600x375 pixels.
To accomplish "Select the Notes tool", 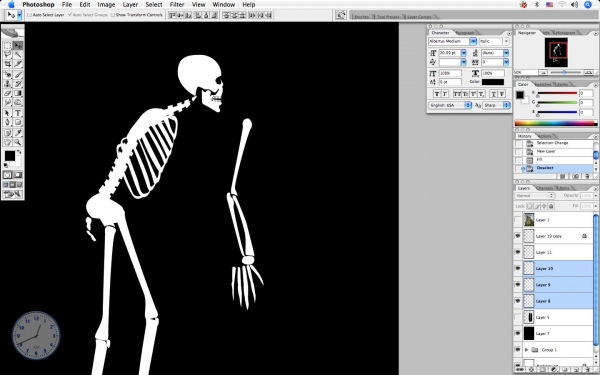I will (7, 133).
